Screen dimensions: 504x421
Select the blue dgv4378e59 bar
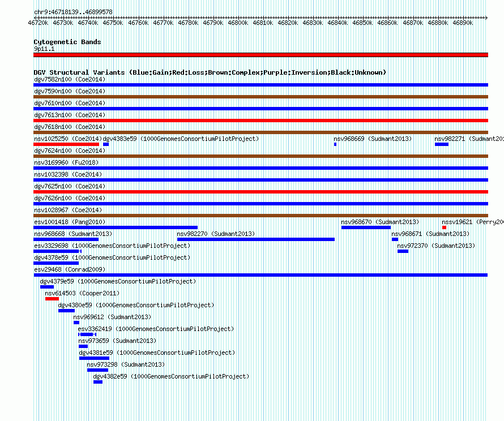[56, 263]
